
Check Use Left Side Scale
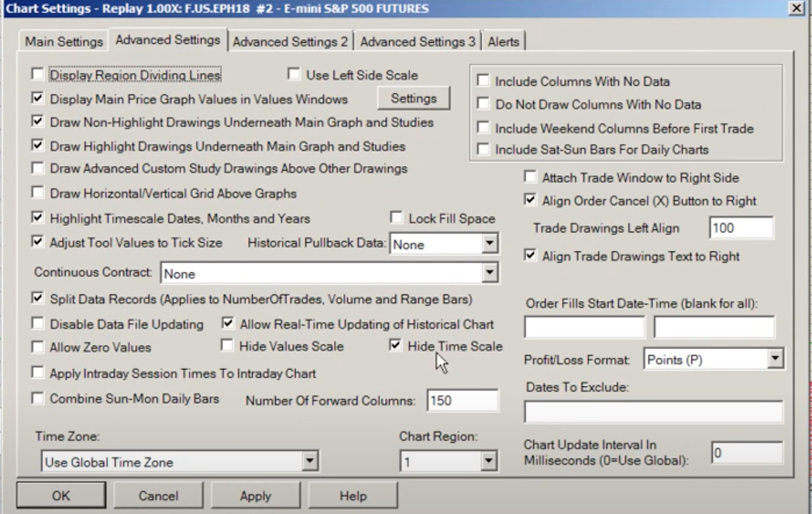294,74
